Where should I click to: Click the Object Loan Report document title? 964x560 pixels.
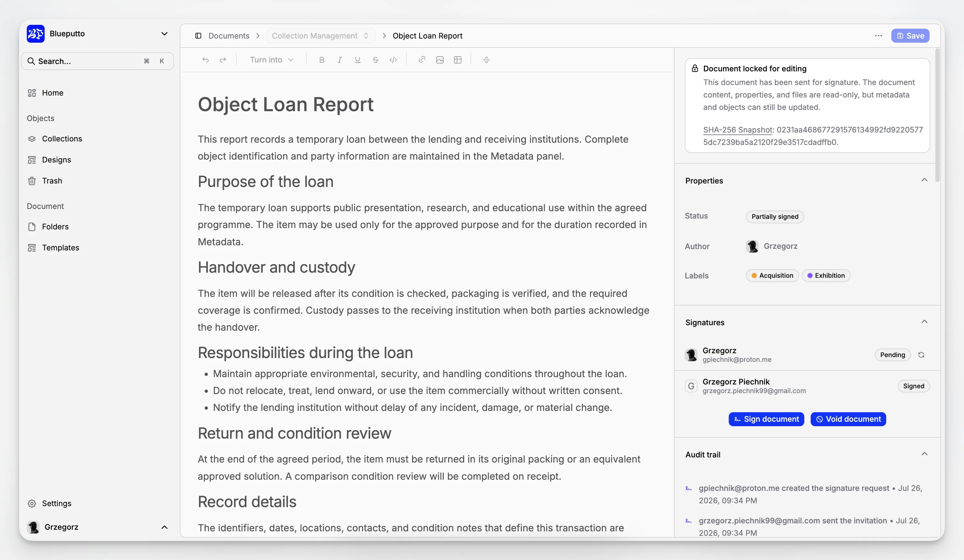click(x=285, y=104)
